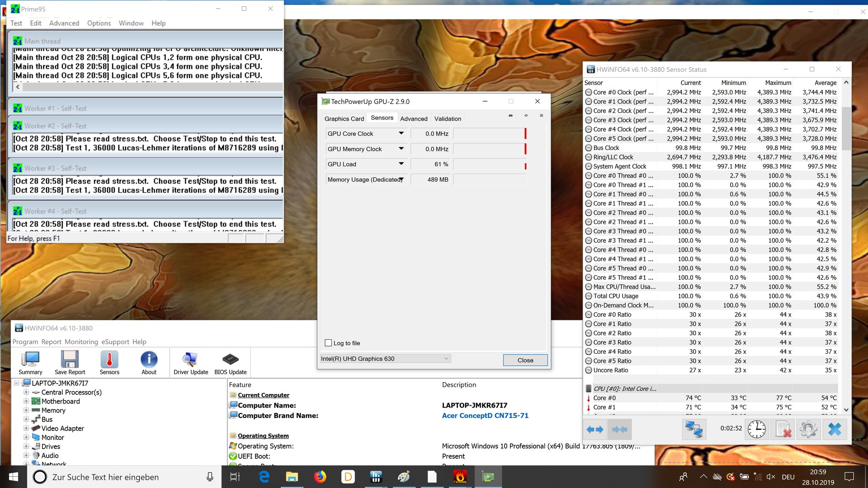Click the GPU-Z screenshot camera icon

point(510,116)
